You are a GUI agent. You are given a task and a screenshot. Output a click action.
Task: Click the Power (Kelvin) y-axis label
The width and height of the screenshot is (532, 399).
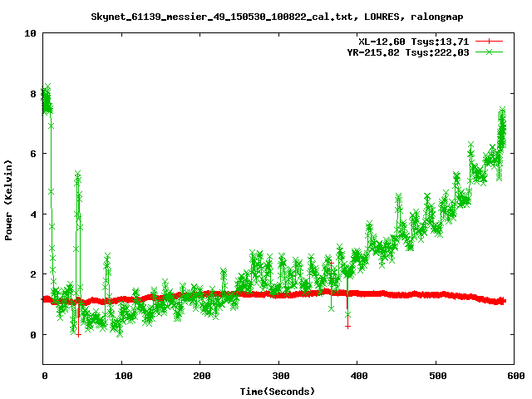tap(9, 198)
